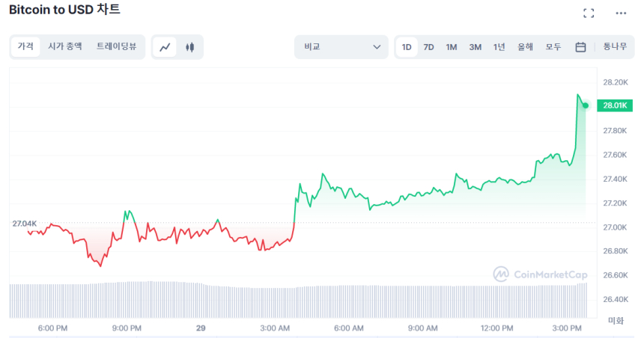The width and height of the screenshot is (644, 338).
Task: Select the 7D time range
Action: 428,47
